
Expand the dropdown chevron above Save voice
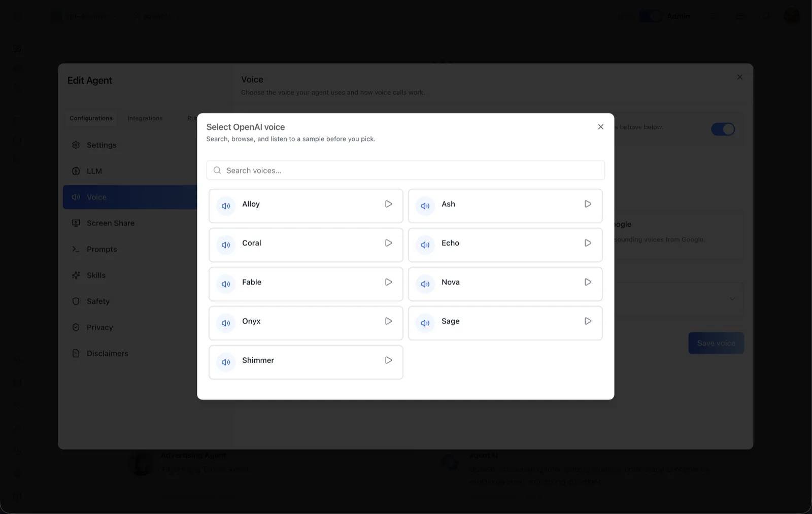click(732, 299)
